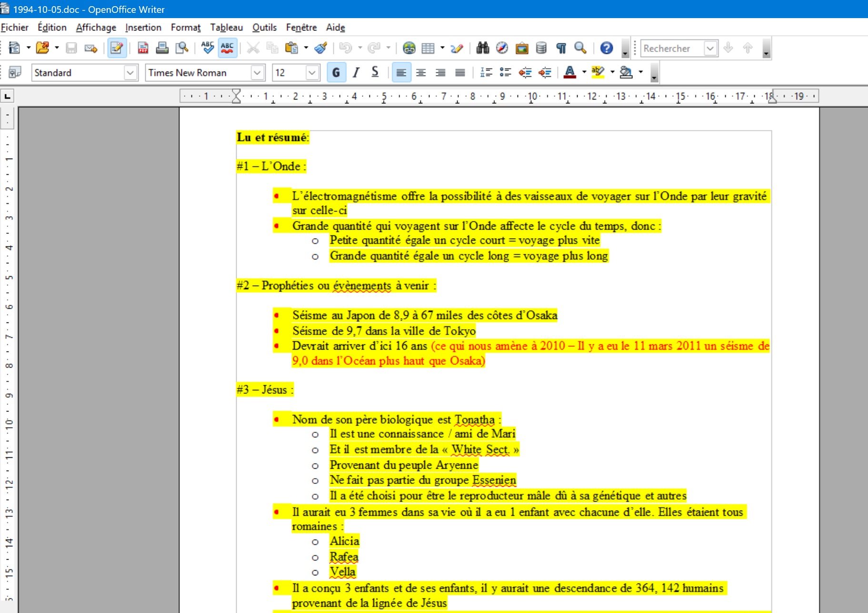Open the font size 12 dropdown
Viewport: 868px width, 613px height.
[312, 73]
